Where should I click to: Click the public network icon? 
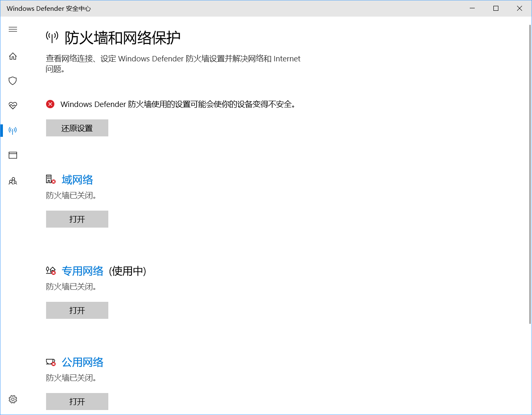(50, 362)
